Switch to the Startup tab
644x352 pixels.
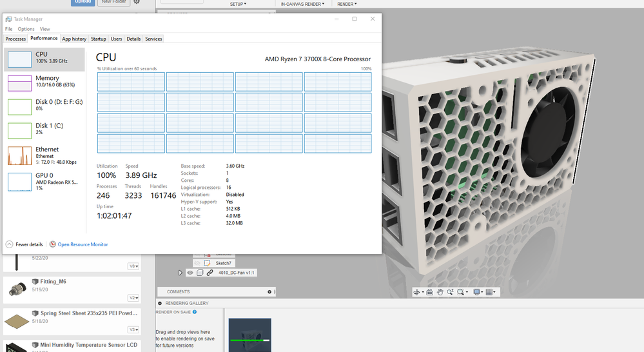pos(98,39)
